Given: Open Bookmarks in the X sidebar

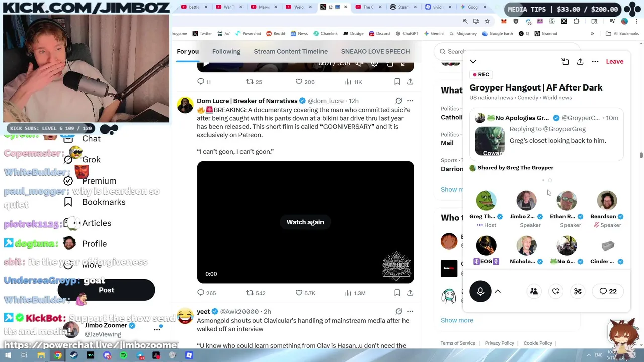Looking at the screenshot, I should 95,202.
